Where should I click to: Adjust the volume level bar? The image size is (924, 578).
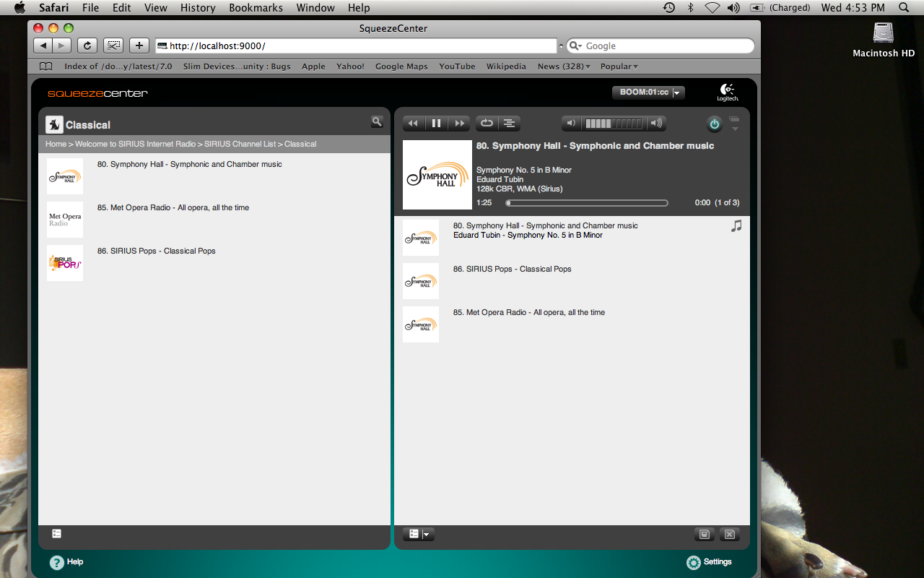(613, 124)
